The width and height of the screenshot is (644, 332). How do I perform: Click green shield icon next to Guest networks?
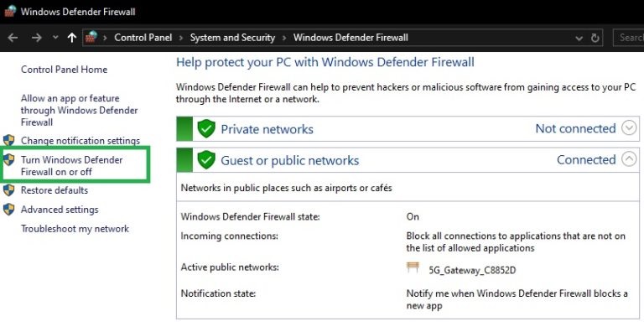pos(206,160)
